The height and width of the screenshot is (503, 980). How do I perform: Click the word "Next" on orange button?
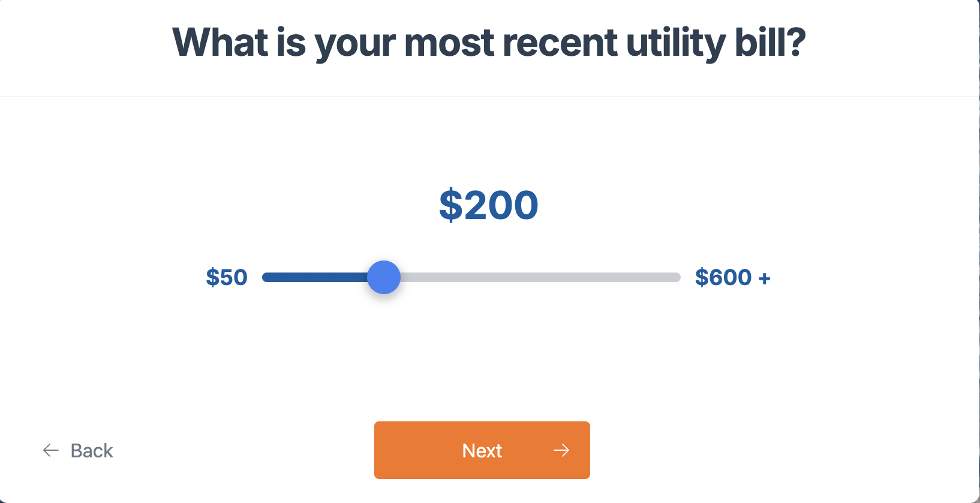pyautogui.click(x=482, y=450)
